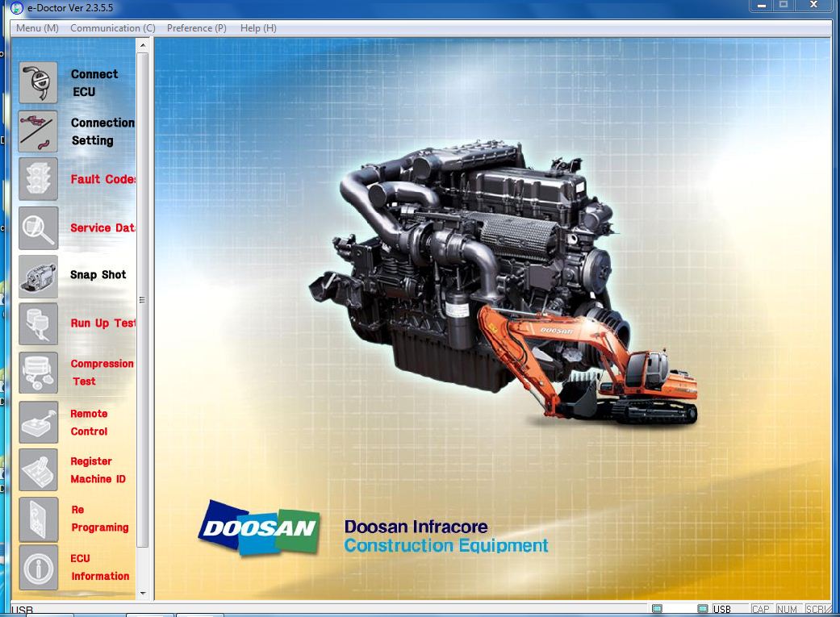This screenshot has width=840, height=617.
Task: Open Fault Codes from the sidebar text
Action: point(102,179)
